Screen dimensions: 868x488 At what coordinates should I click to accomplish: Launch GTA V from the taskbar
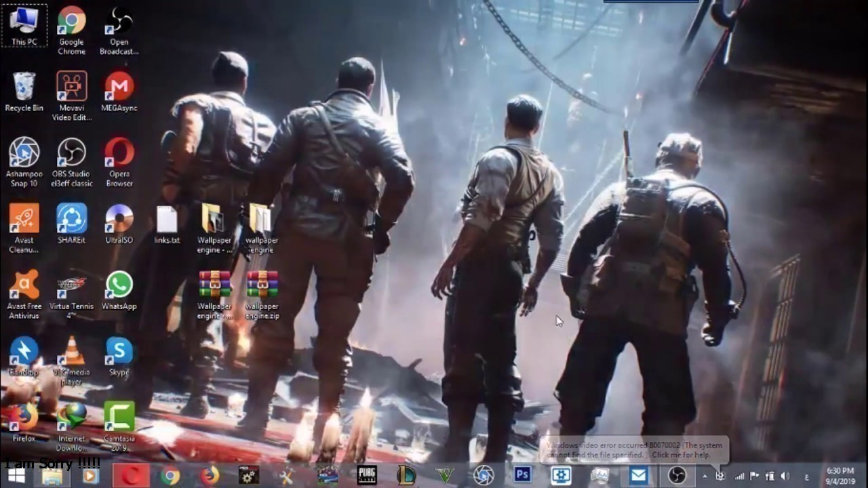coord(445,476)
